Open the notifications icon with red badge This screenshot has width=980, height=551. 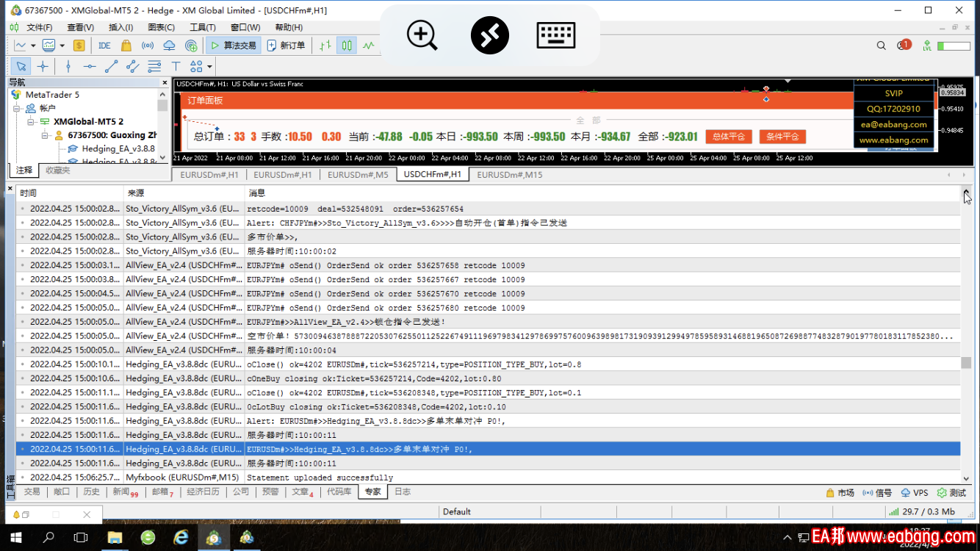coord(904,45)
